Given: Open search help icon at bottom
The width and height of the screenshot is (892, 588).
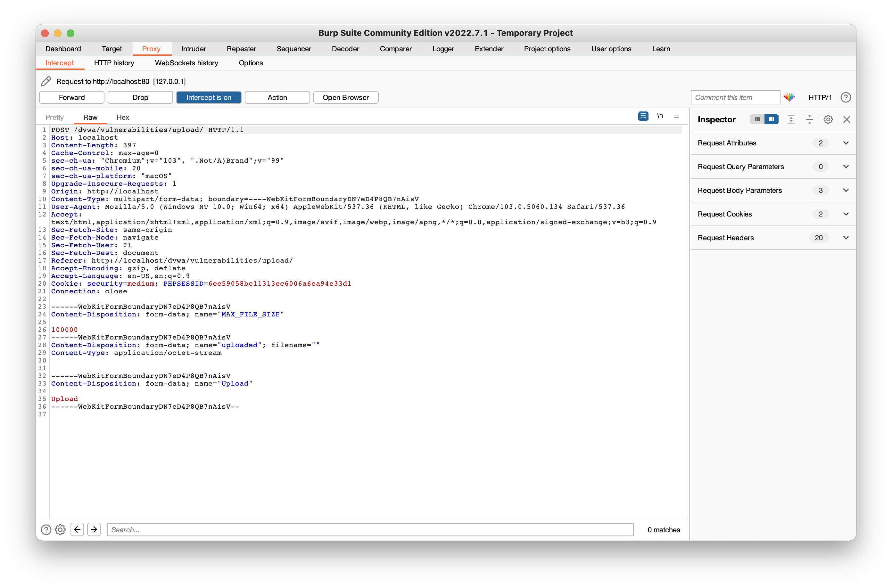Looking at the screenshot, I should pos(46,529).
